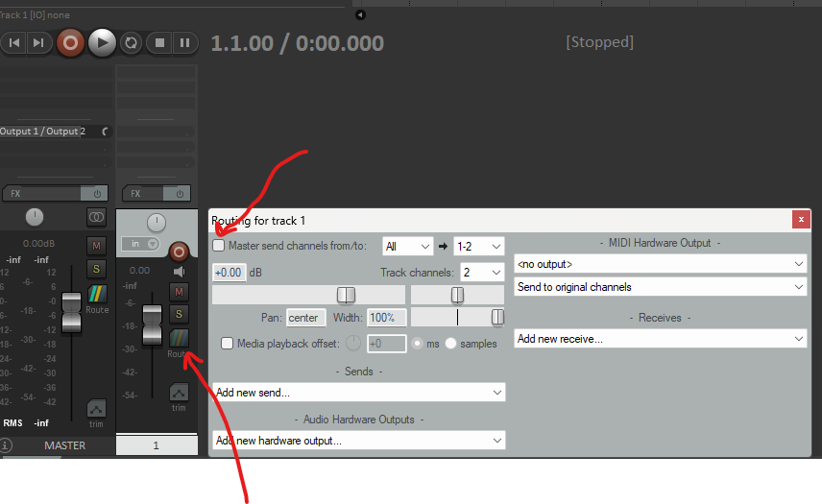Click the transport Record button

point(70,42)
